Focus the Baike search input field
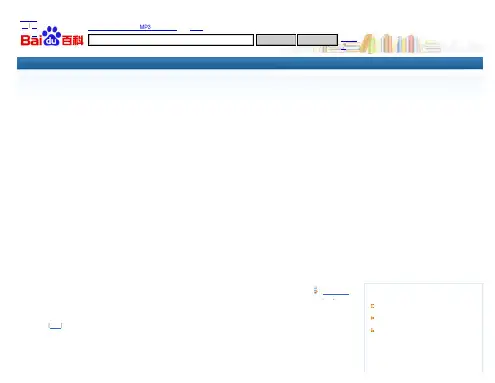Image resolution: width=495 pixels, height=383 pixels. coord(171,40)
